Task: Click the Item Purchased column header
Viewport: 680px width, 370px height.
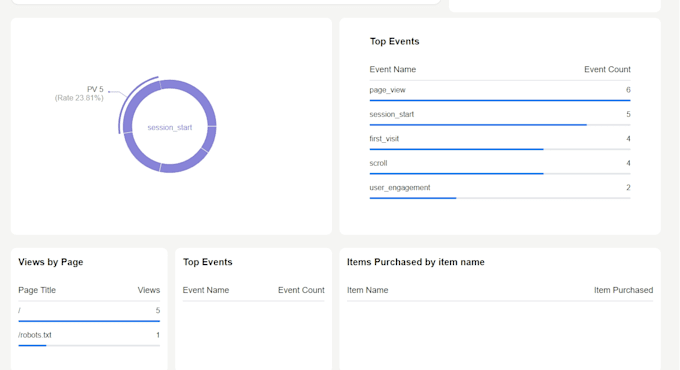Action: tap(623, 290)
